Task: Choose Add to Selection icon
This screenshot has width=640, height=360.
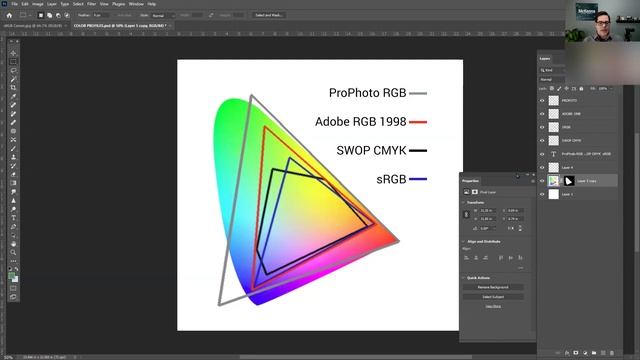Action: [x=49, y=15]
